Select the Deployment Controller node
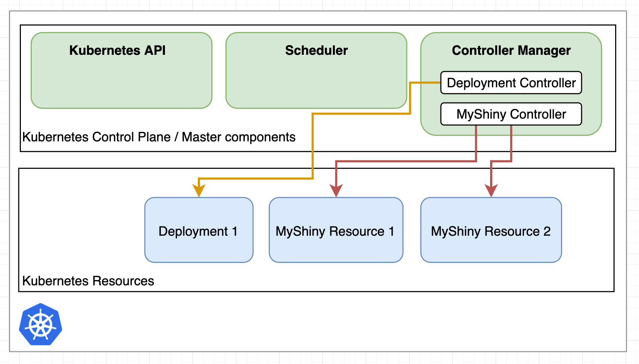This screenshot has height=364, width=639. 511,83
